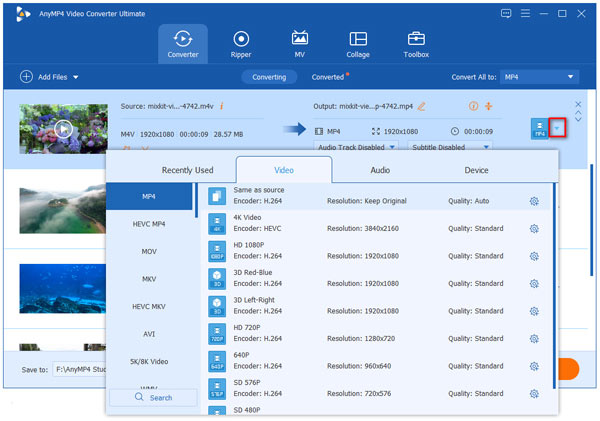Switch to the MV maker
This screenshot has width=600, height=421.
pos(299,44)
